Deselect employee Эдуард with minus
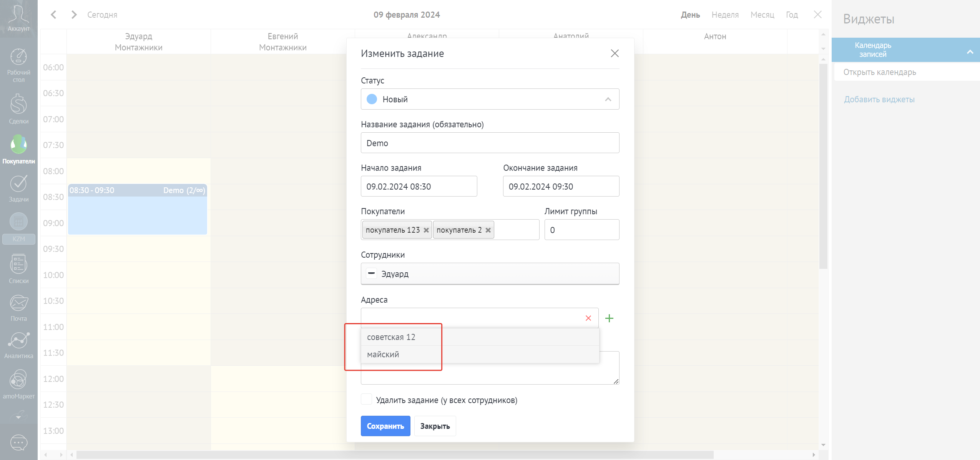The width and height of the screenshot is (980, 460). tap(371, 273)
